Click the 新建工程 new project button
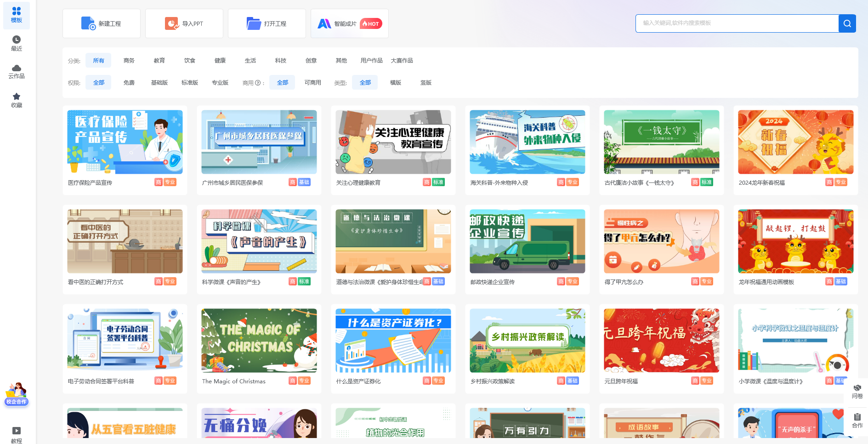Screen dimensions: 868x444 [102, 23]
